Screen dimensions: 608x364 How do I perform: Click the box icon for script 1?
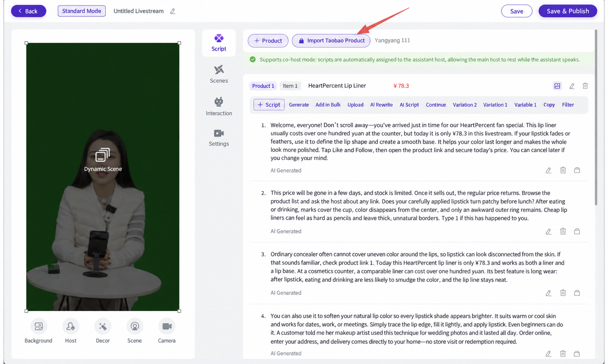coord(577,170)
